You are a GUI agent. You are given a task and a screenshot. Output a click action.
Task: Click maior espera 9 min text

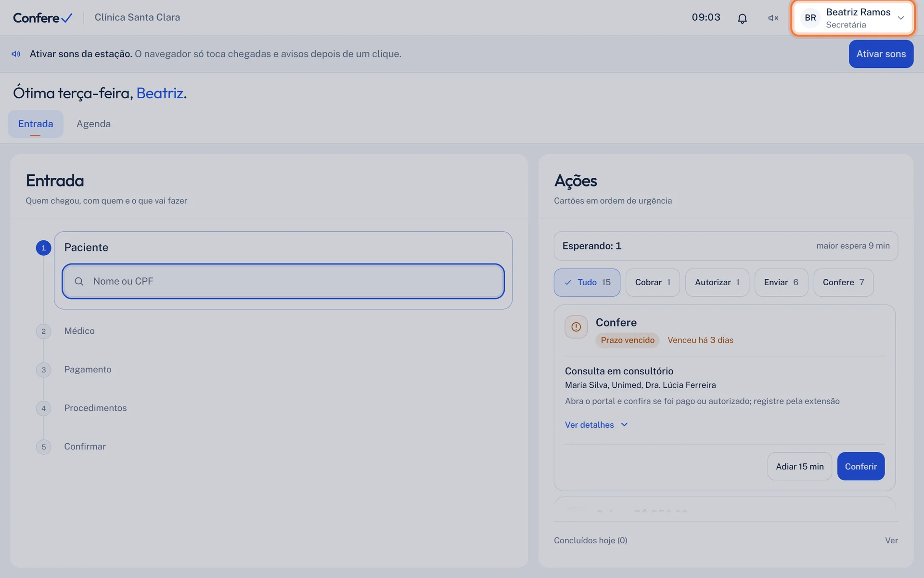point(853,246)
